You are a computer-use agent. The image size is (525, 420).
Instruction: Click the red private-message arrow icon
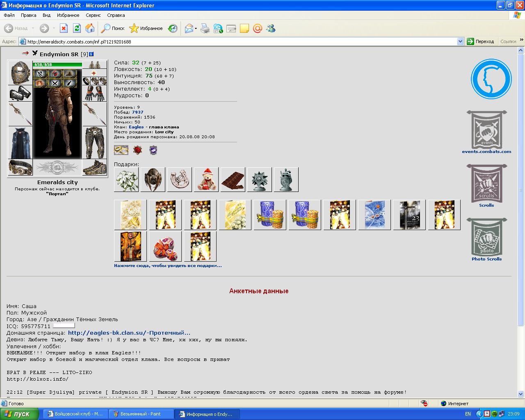point(25,53)
